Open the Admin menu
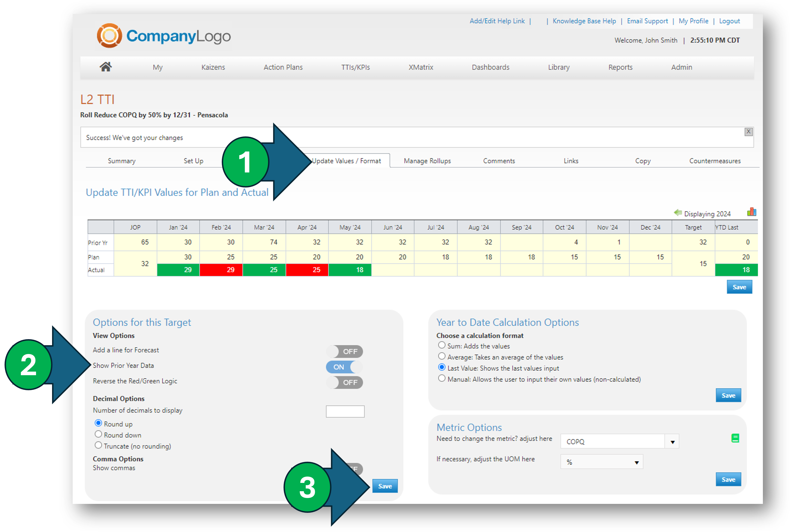791x532 pixels. click(682, 67)
